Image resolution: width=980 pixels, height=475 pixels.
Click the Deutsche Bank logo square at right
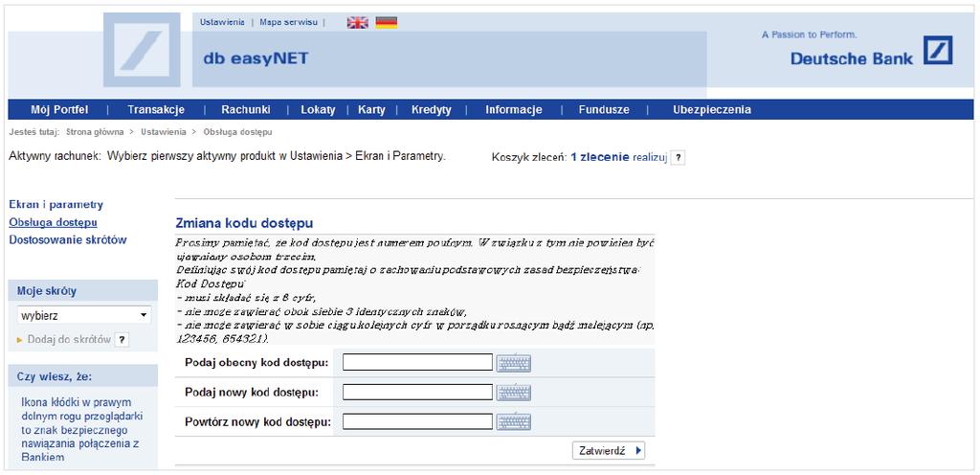tap(938, 50)
